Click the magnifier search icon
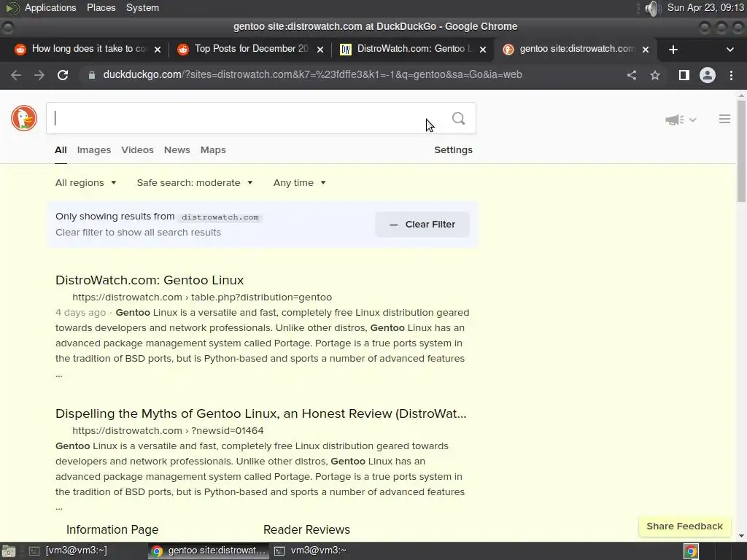 458,119
